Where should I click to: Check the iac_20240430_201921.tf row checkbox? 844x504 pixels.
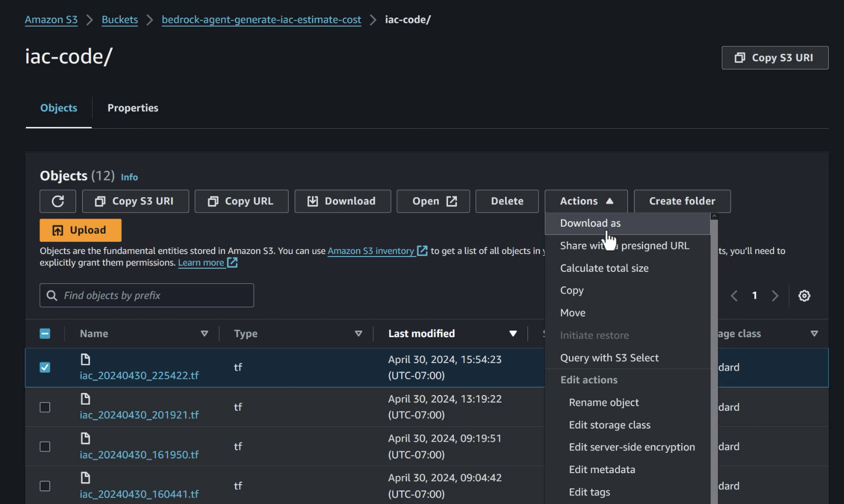(45, 407)
